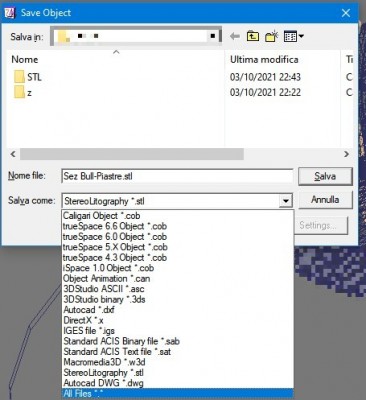The image size is (366, 400).
Task: Click the Annulla button
Action: [x=325, y=200]
